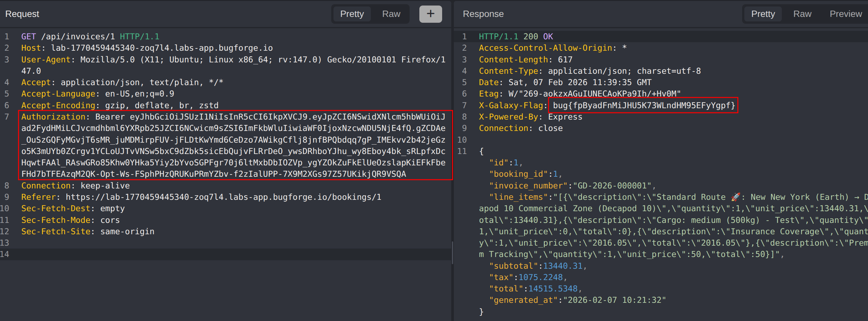Viewport: 868px width, 321px height.
Task: Switch Request view to Raw tab
Action: pyautogui.click(x=391, y=14)
